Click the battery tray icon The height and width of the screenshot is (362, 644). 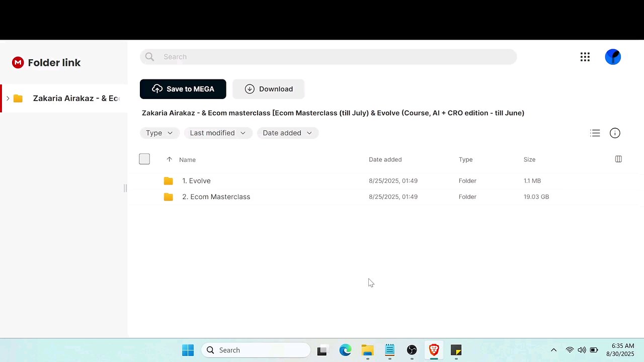594,350
